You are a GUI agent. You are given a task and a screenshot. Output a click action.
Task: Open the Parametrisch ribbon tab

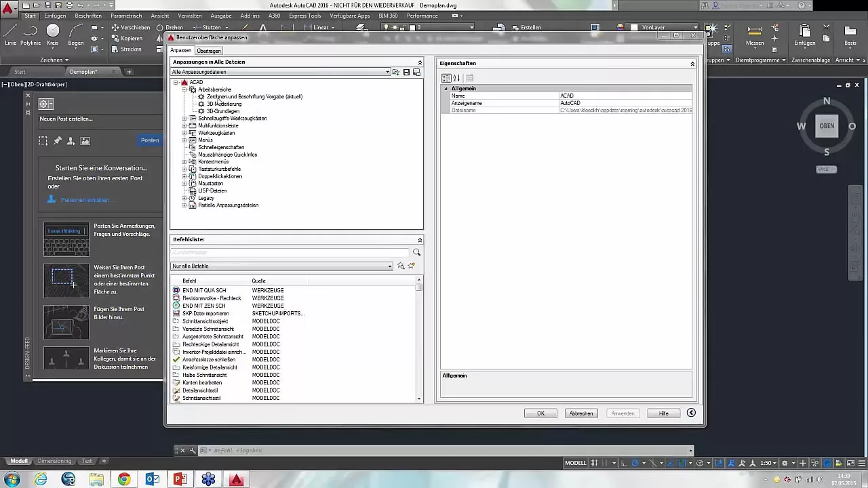click(x=127, y=16)
